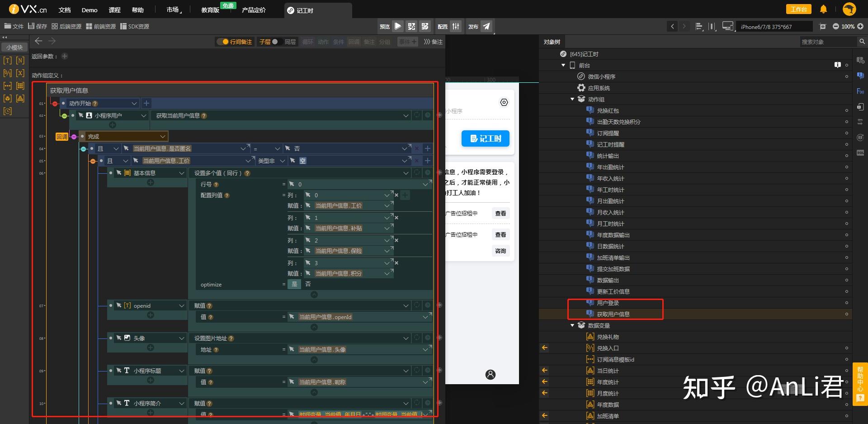Click the 工作台 button
Image resolution: width=868 pixels, height=424 pixels.
pyautogui.click(x=798, y=9)
